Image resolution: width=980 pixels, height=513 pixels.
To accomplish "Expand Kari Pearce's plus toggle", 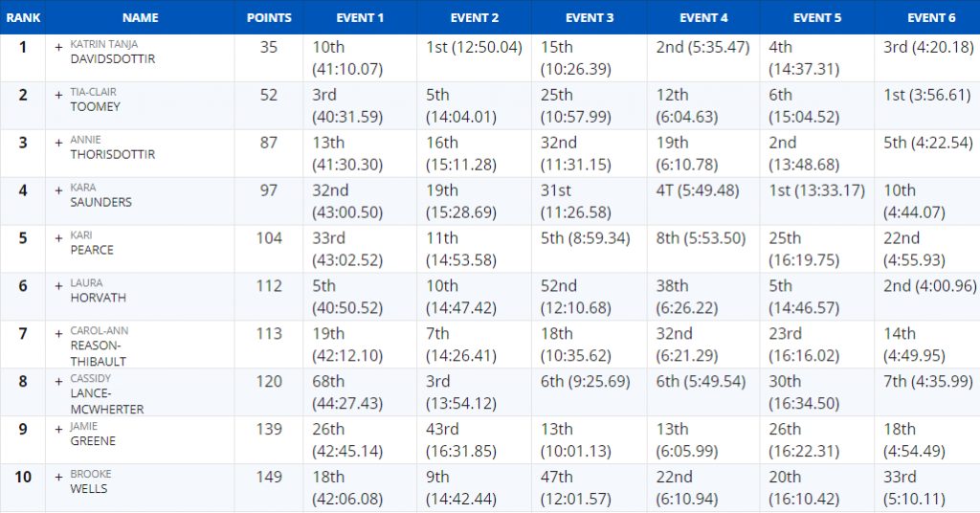I will point(58,238).
